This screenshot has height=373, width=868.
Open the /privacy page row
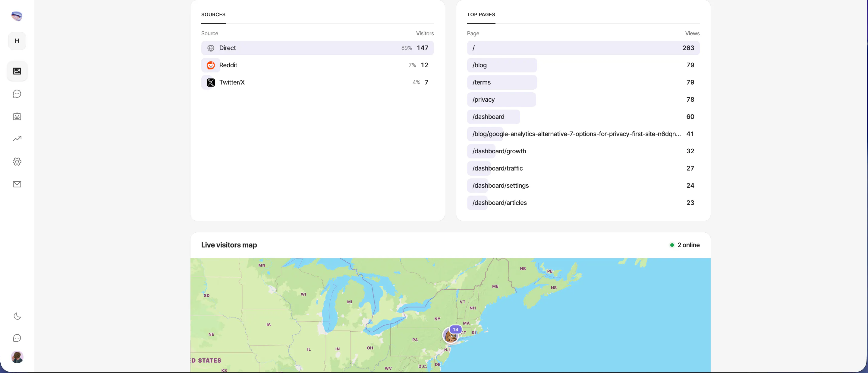pos(583,100)
